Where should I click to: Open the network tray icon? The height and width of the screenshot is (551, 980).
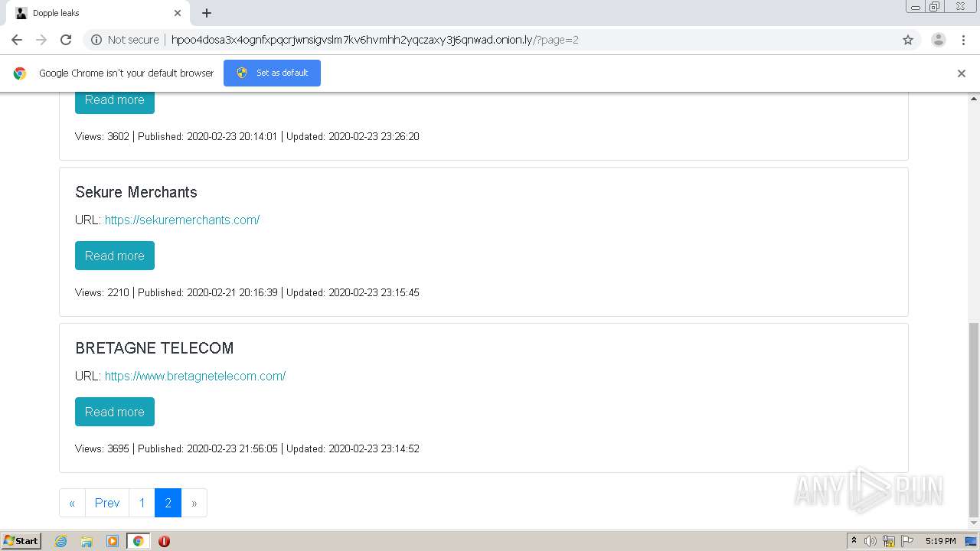(x=889, y=541)
